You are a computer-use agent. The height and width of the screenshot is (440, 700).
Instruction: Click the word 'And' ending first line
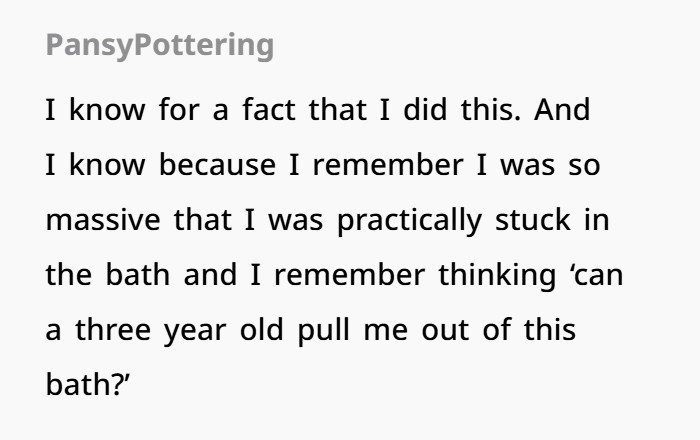click(x=562, y=109)
